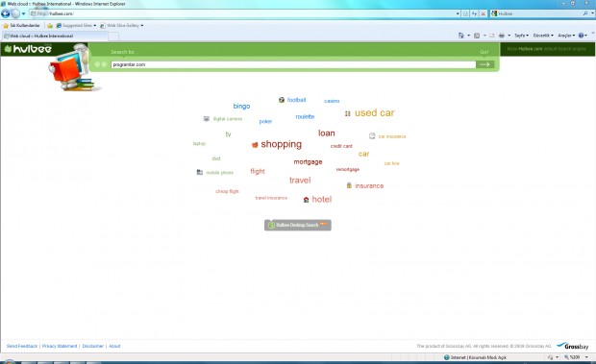Expand the Araçlar dropdown menu
596x364 pixels.
tap(566, 36)
